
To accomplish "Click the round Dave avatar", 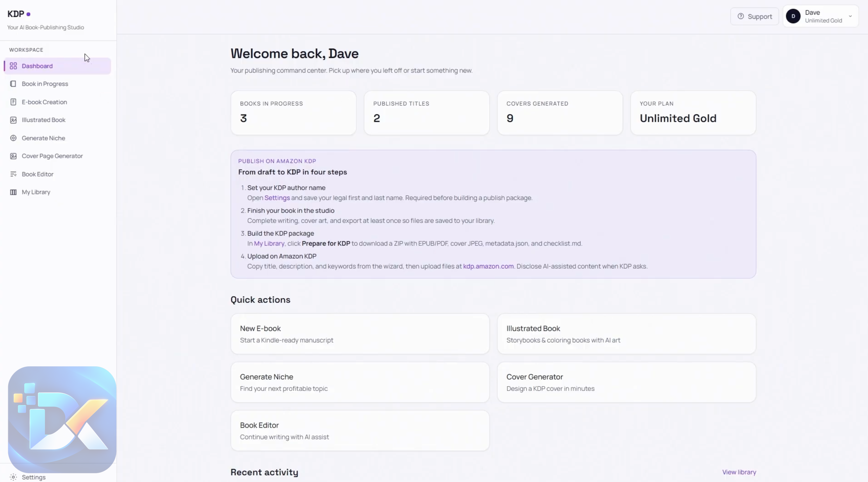I will pyautogui.click(x=793, y=16).
